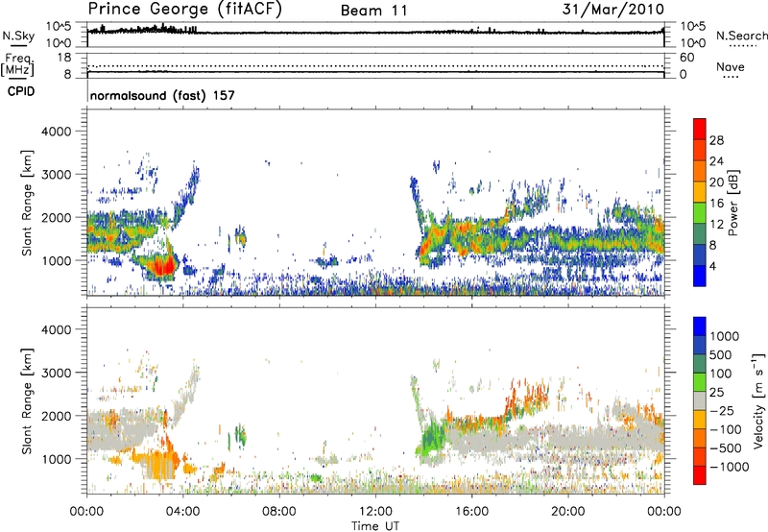The height and width of the screenshot is (532, 768).
Task: Click the frequency axis '18' label
Action: point(64,58)
